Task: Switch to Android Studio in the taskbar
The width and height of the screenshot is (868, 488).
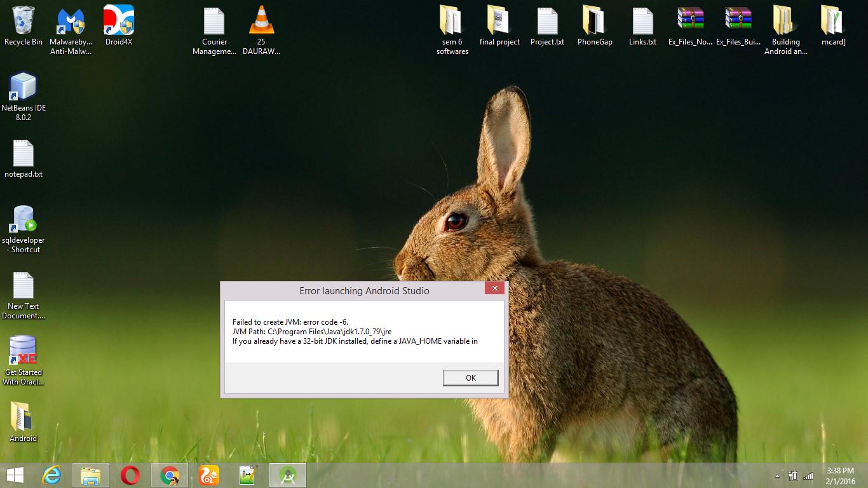Action: [x=288, y=475]
